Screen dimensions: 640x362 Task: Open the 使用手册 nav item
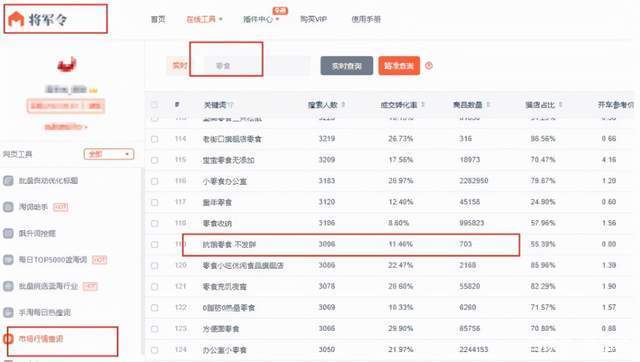(366, 19)
